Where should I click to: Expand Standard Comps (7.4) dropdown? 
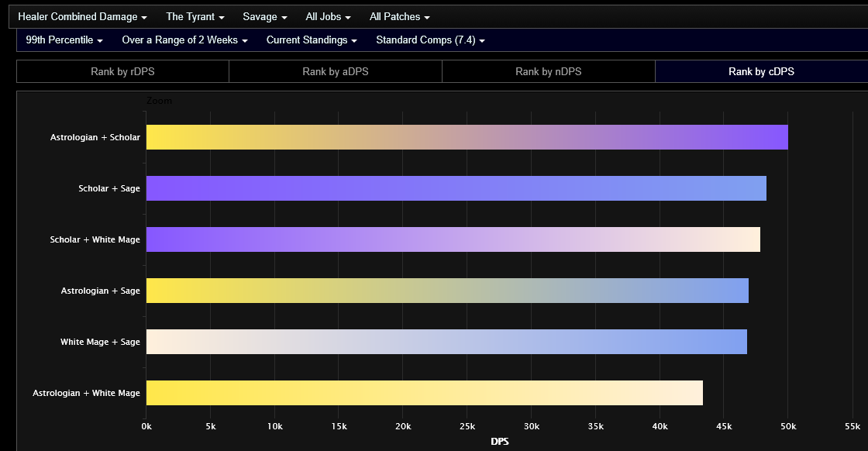tap(431, 40)
